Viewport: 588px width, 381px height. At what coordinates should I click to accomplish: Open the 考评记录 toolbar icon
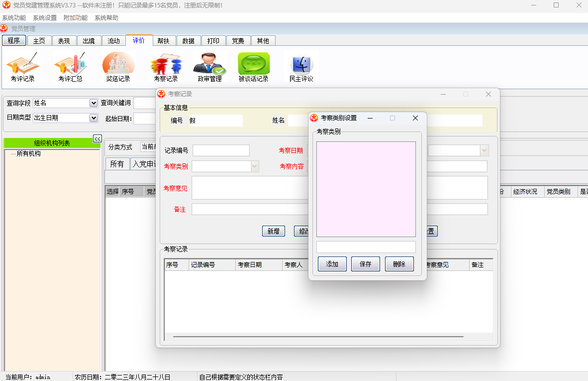tap(22, 67)
